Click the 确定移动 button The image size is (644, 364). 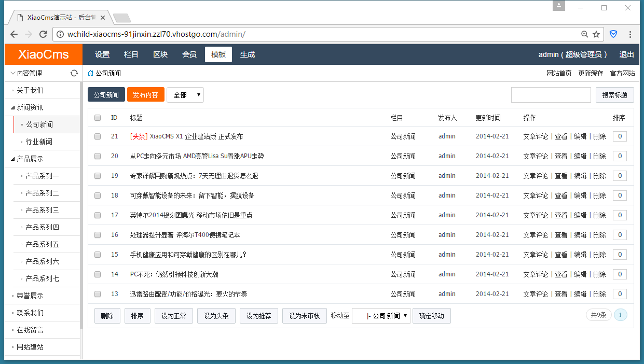pyautogui.click(x=432, y=316)
